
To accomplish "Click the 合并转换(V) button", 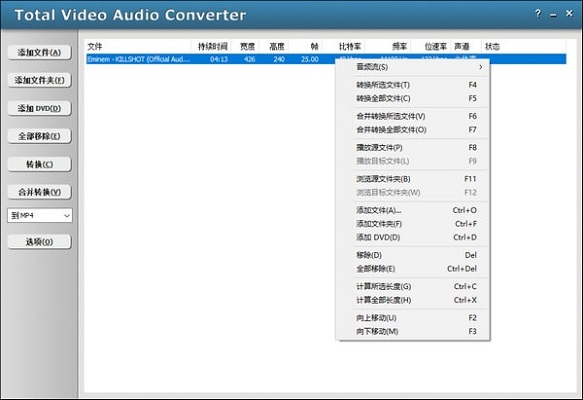I will [39, 192].
